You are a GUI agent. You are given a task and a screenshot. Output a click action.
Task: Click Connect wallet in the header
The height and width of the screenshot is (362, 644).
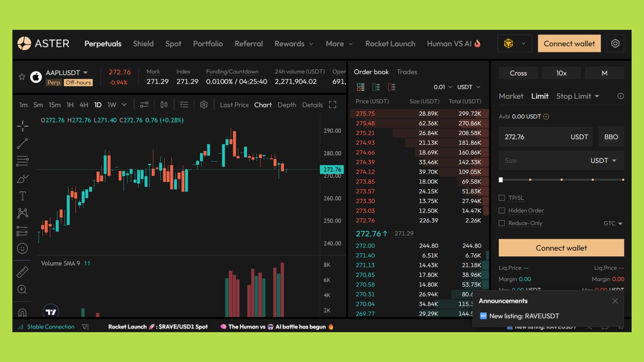point(569,44)
